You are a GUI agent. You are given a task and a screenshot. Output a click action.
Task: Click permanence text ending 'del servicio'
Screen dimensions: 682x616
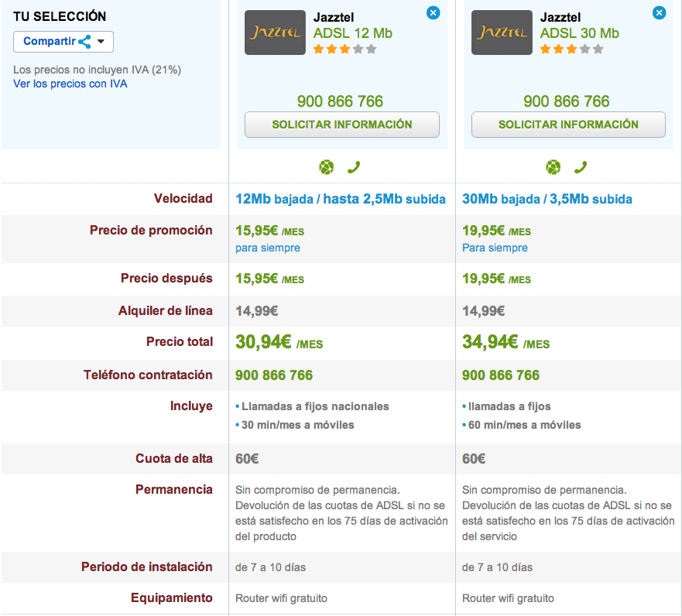pos(568,513)
